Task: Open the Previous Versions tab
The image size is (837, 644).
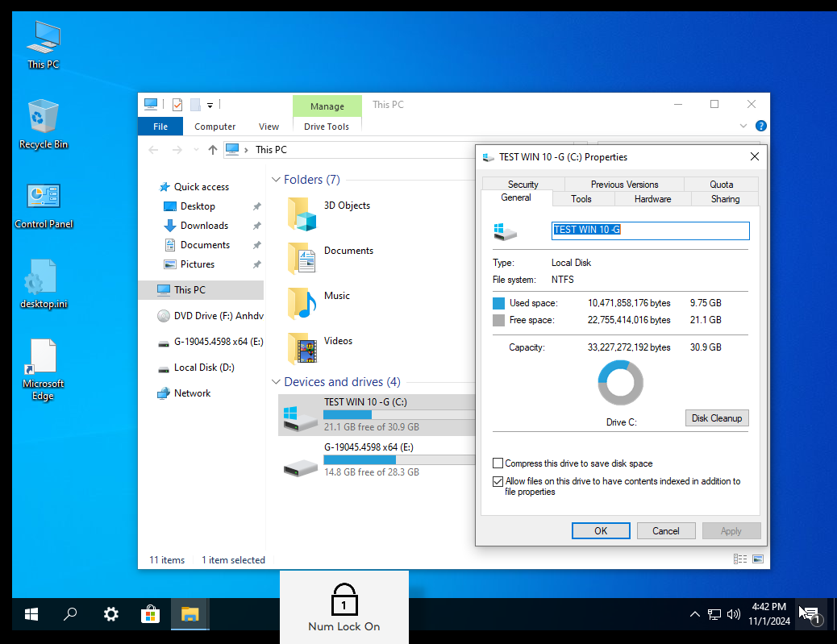Action: pyautogui.click(x=625, y=184)
